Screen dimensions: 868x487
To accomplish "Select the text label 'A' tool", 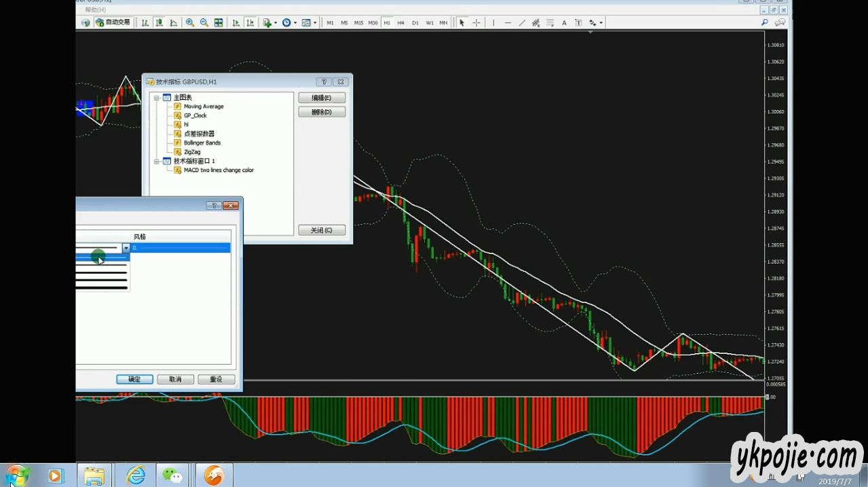I will [564, 22].
